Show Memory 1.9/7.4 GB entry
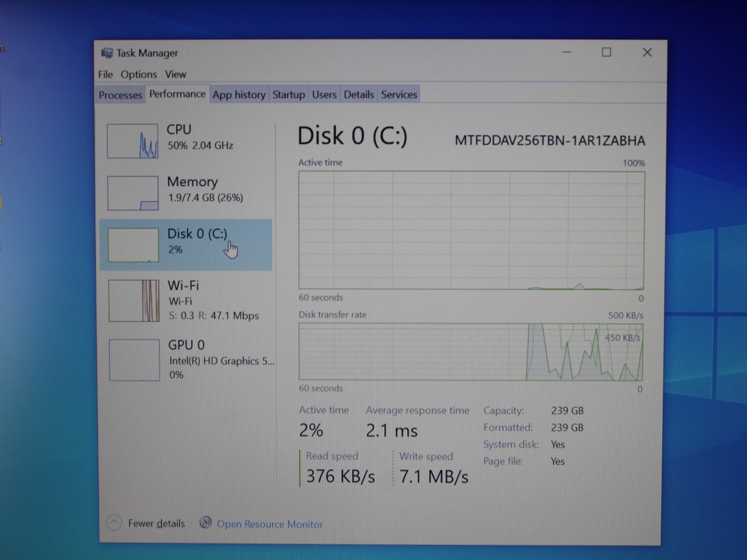The width and height of the screenshot is (747, 560). [186, 193]
